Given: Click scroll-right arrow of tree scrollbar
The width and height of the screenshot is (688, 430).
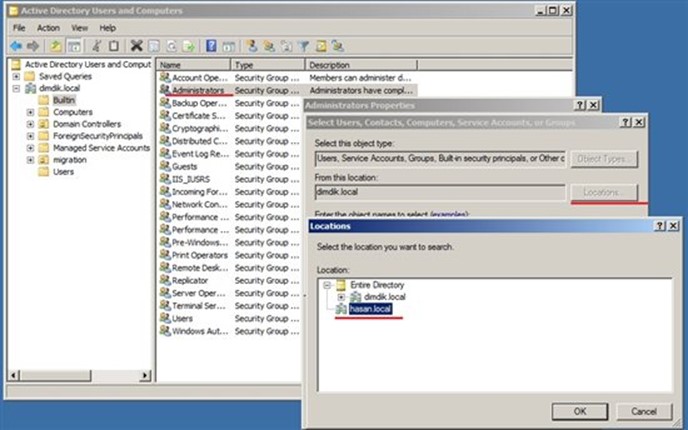Looking at the screenshot, I should (x=145, y=376).
